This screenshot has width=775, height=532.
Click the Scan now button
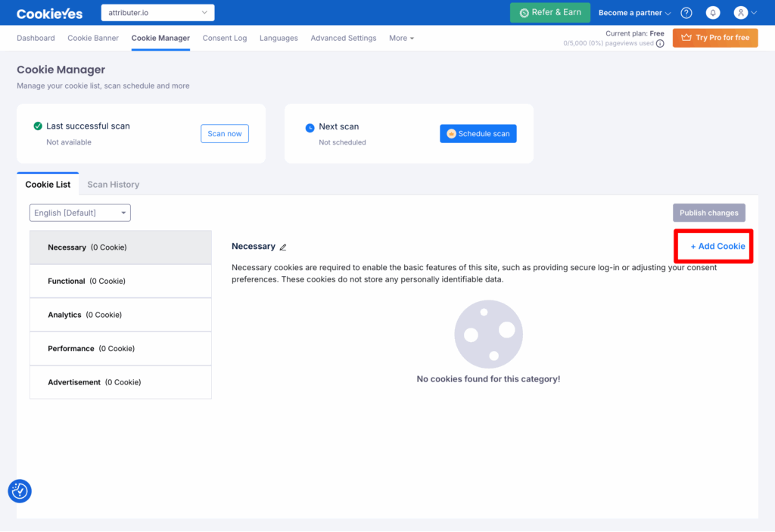click(224, 134)
